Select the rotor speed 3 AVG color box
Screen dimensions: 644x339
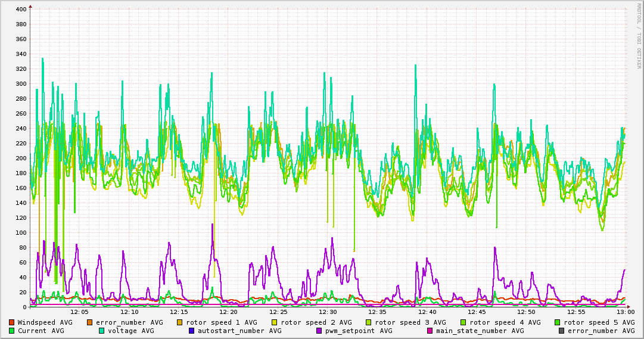(369, 322)
